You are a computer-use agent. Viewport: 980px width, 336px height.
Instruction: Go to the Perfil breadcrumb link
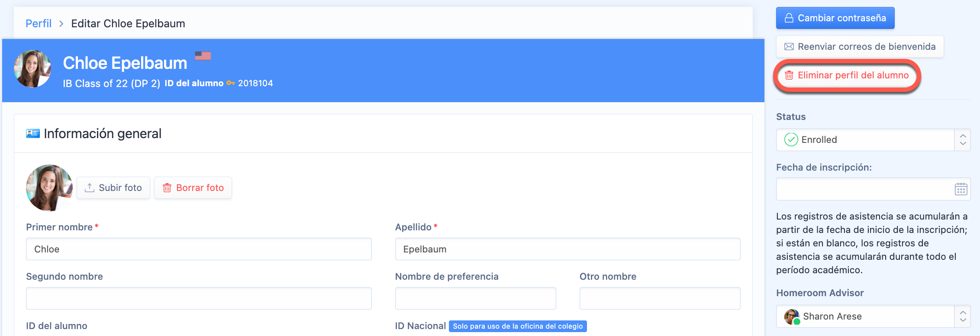39,23
